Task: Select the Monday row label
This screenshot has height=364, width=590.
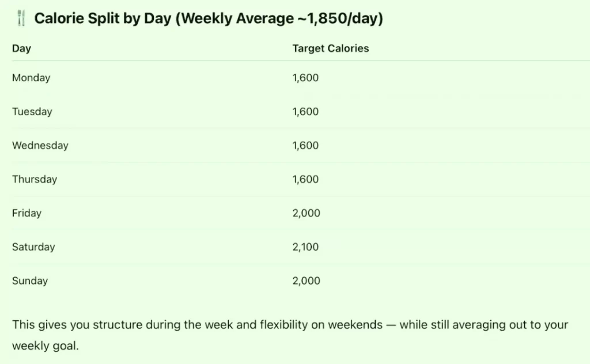Action: [x=31, y=78]
